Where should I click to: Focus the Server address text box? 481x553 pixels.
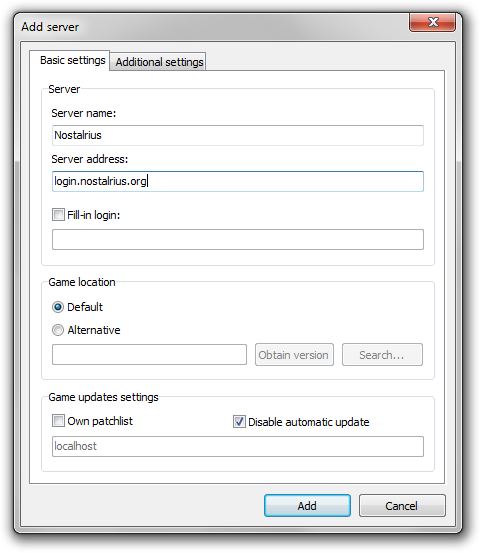coord(238,181)
